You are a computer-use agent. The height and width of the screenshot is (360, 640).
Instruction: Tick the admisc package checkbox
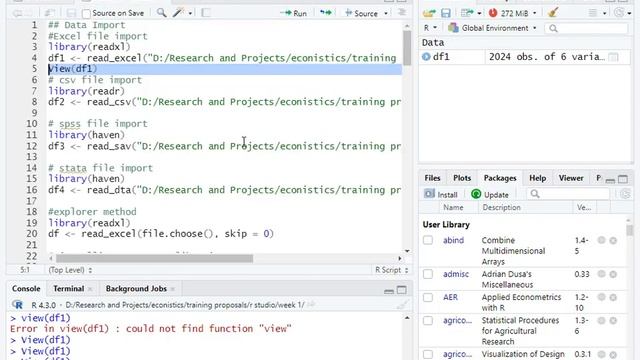click(x=428, y=274)
